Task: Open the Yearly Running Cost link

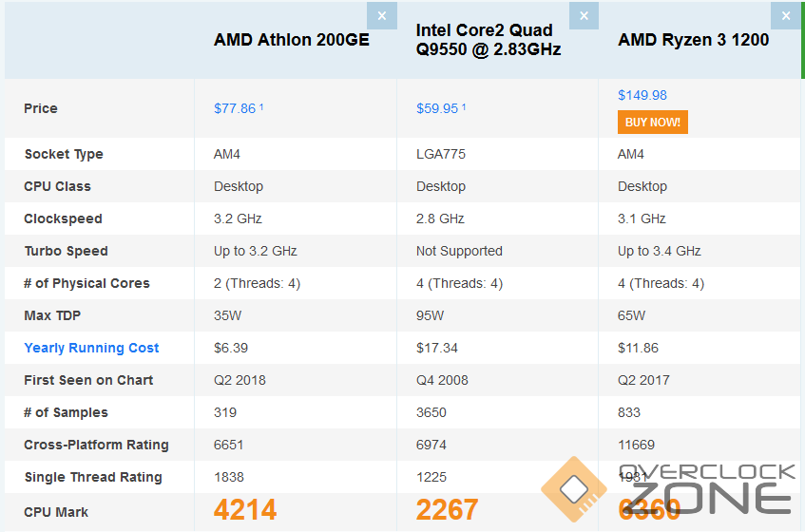Action: (x=91, y=348)
